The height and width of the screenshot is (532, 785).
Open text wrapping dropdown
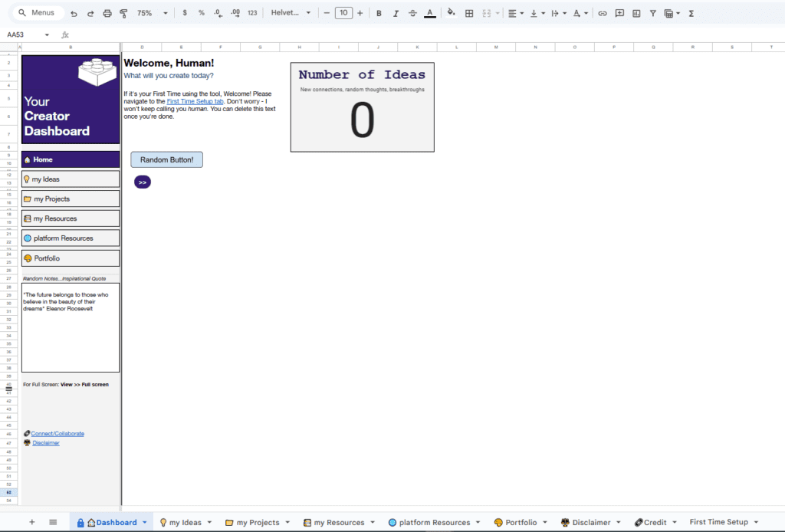pos(559,14)
